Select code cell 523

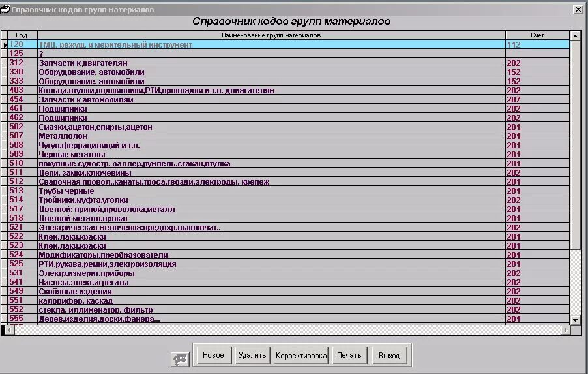[x=22, y=245]
